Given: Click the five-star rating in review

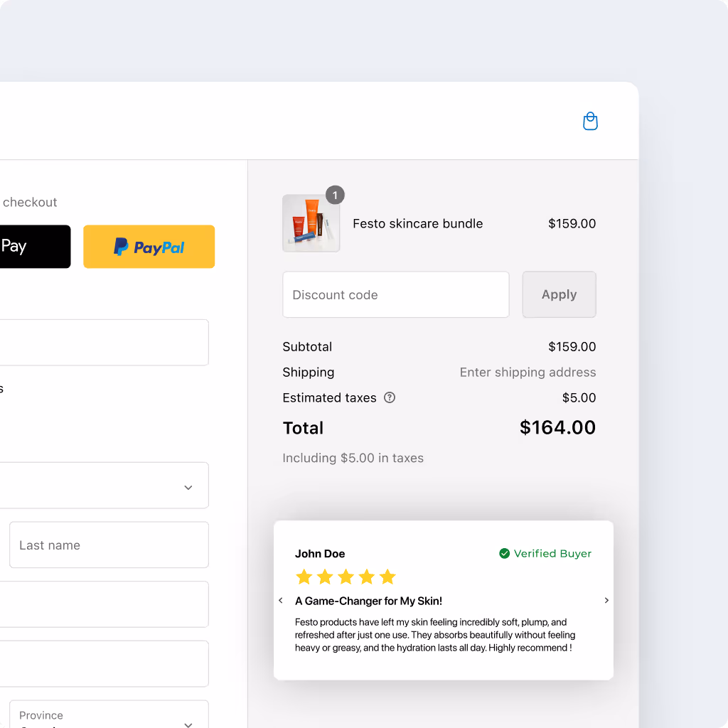Looking at the screenshot, I should 346,577.
